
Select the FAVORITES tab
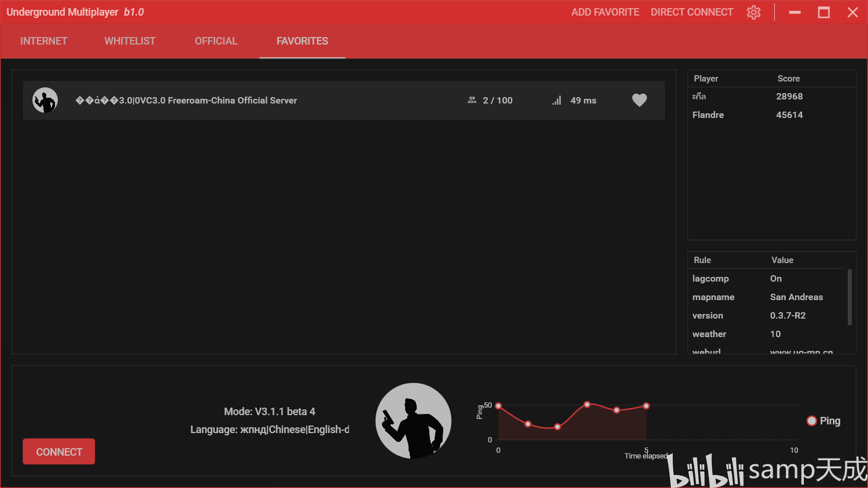tap(302, 41)
